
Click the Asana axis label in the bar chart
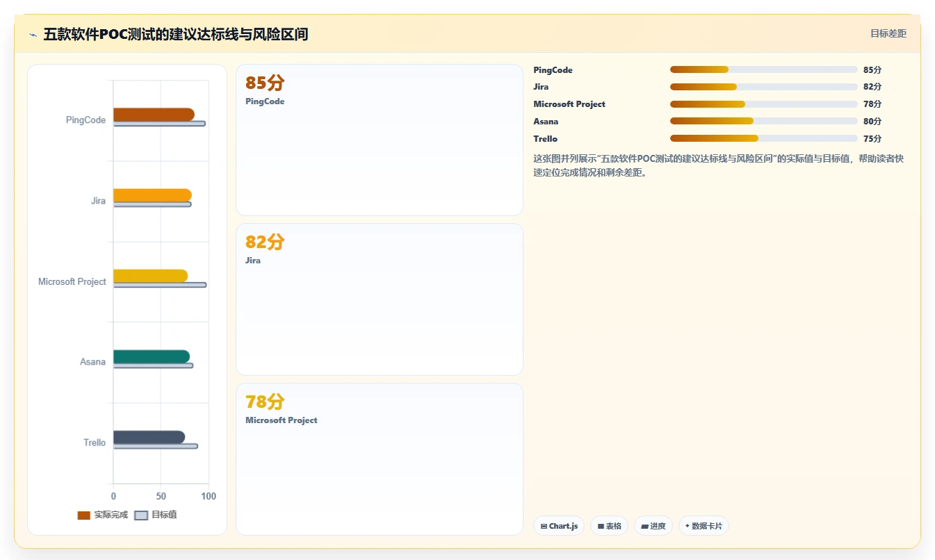93,362
